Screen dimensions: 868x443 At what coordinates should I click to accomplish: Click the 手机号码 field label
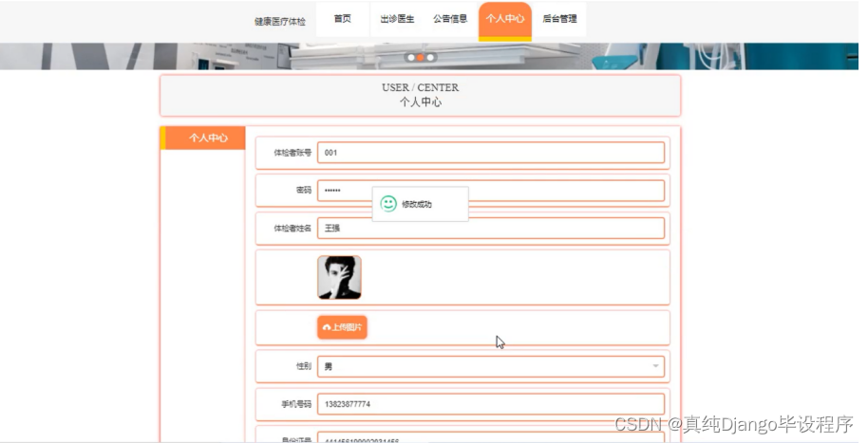pos(296,404)
